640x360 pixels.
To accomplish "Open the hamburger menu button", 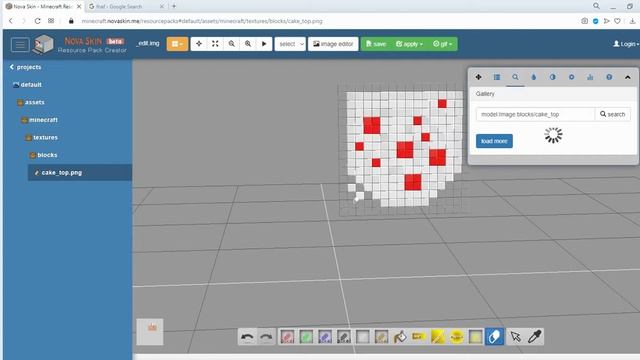I will [x=20, y=44].
